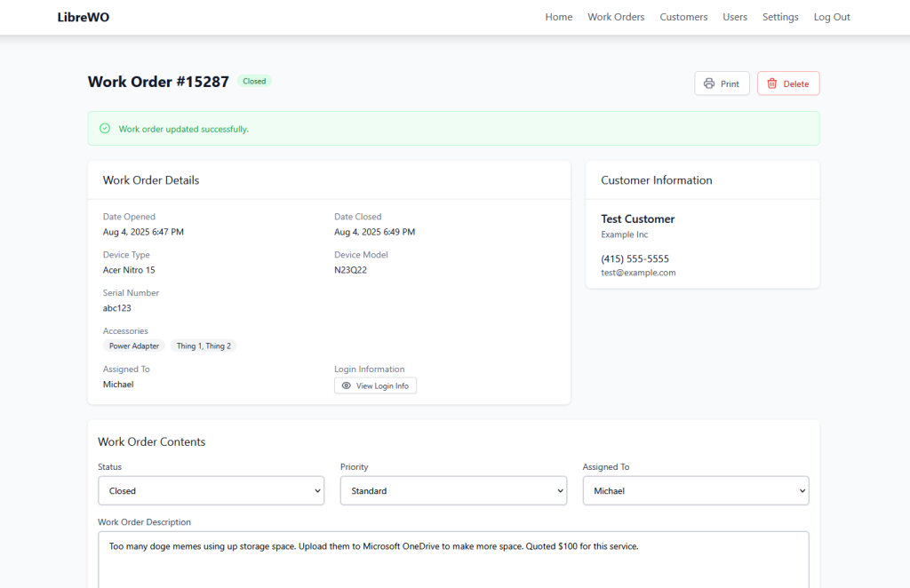The height and width of the screenshot is (588, 910).
Task: Open the Priority dropdown showing Standard
Action: point(453,490)
